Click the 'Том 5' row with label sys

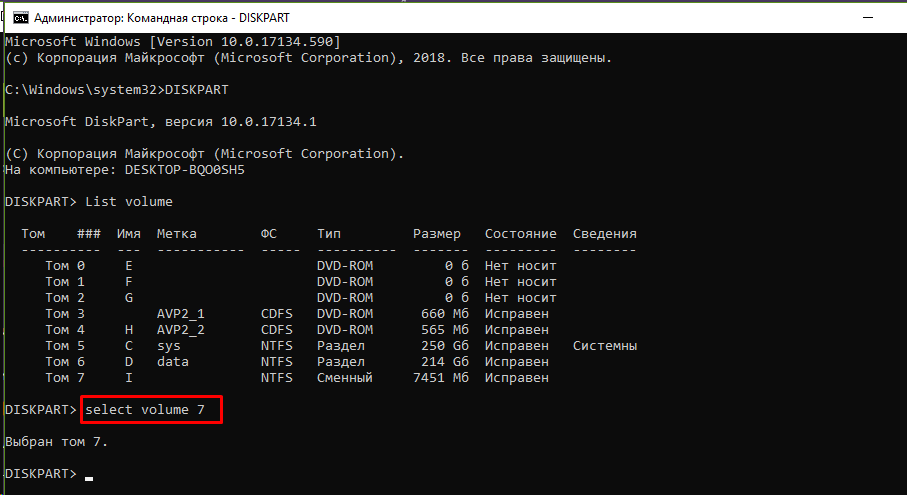point(65,346)
